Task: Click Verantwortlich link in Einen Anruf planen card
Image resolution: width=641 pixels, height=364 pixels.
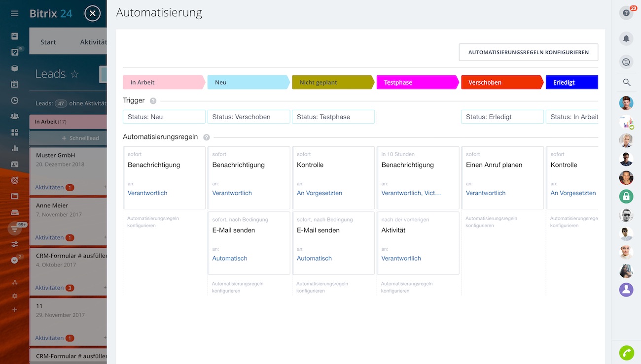Action: pyautogui.click(x=486, y=193)
